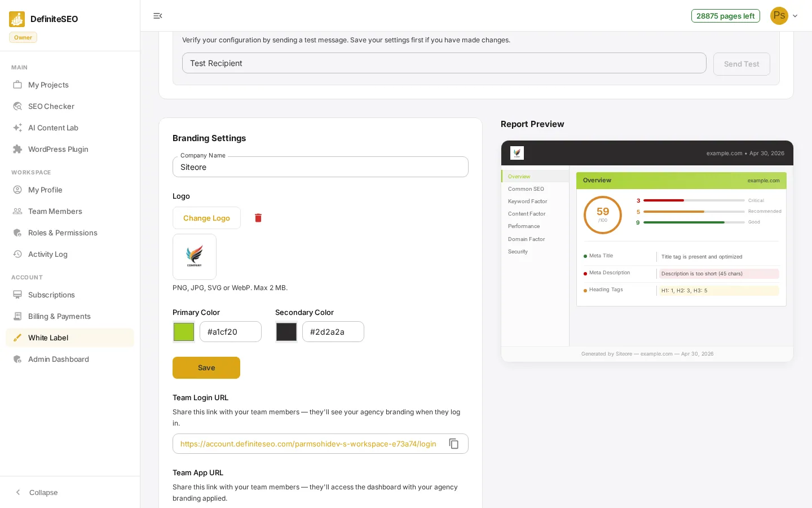Open My Projects in sidebar

coord(70,85)
